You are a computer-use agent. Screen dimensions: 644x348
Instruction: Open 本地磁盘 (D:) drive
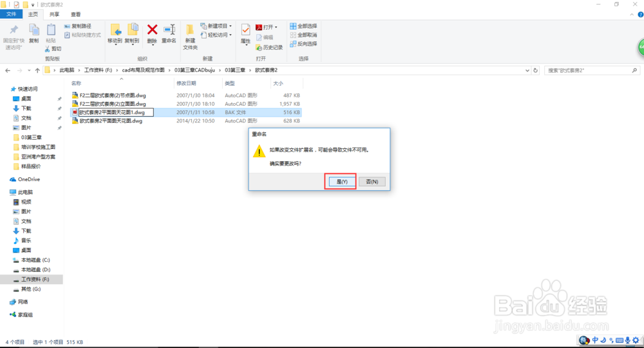(x=35, y=270)
